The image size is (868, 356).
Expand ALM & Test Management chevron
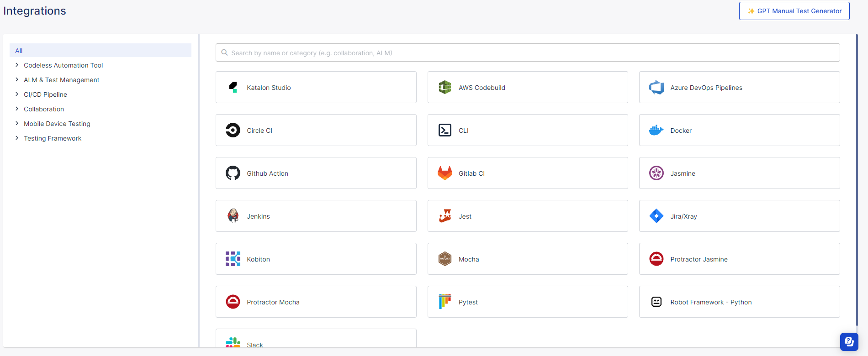(x=17, y=80)
